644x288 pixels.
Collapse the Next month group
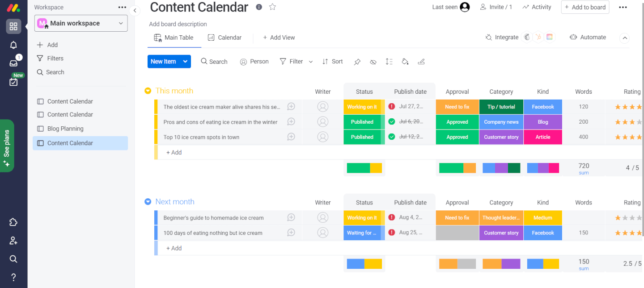coord(148,202)
